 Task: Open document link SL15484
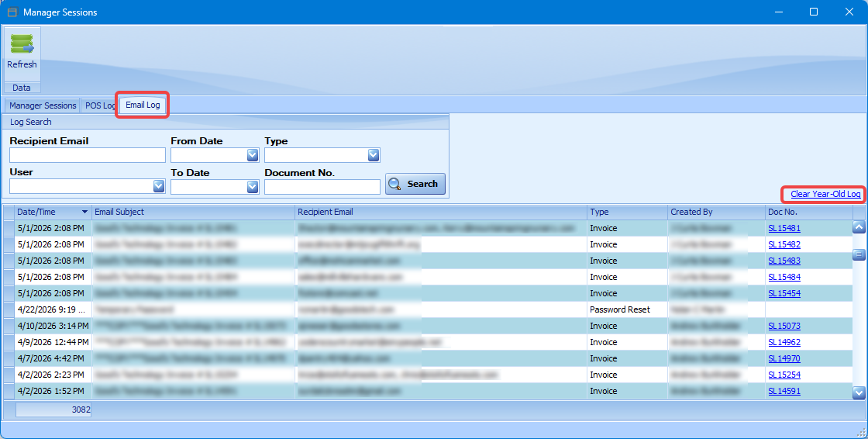784,277
